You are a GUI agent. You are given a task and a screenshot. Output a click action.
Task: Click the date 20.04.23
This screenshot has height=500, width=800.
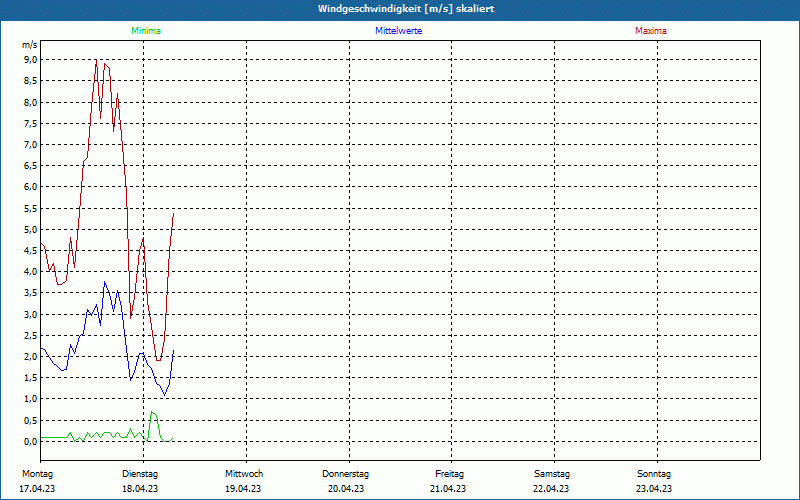point(346,489)
